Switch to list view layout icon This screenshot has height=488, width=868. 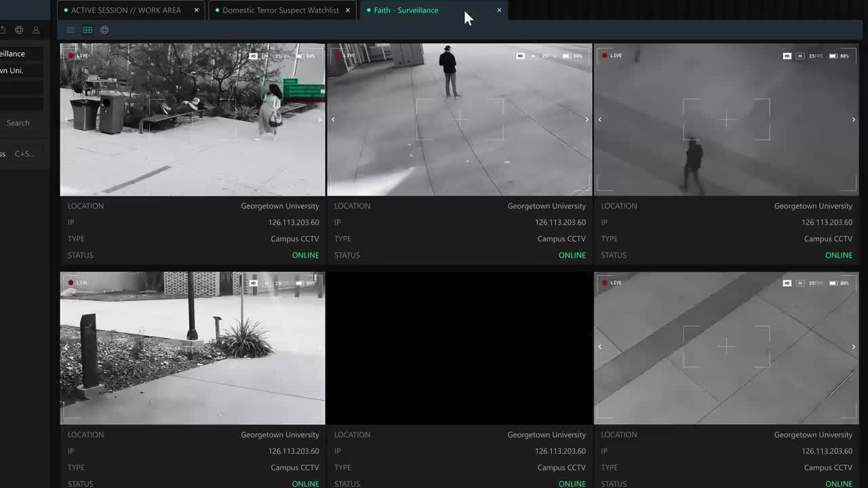(71, 30)
